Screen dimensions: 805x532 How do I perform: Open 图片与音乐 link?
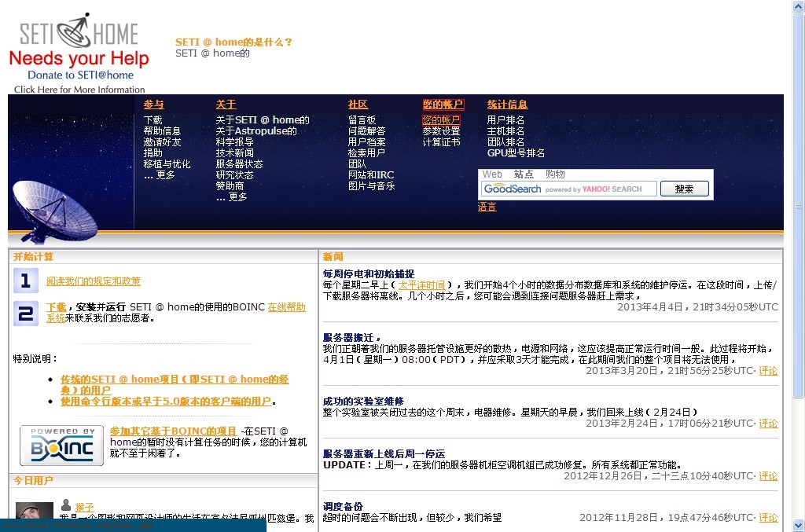click(x=372, y=186)
